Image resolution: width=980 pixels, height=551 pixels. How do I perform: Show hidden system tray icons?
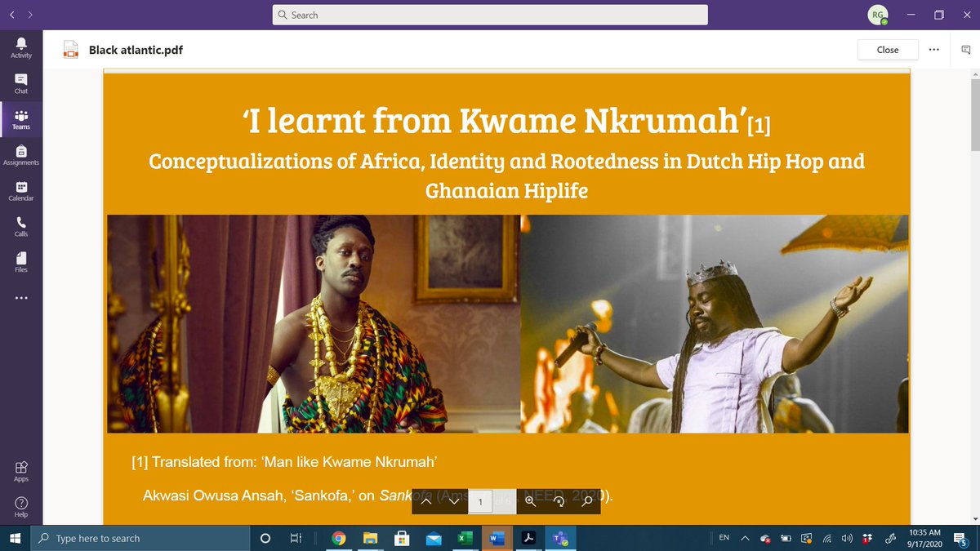744,538
